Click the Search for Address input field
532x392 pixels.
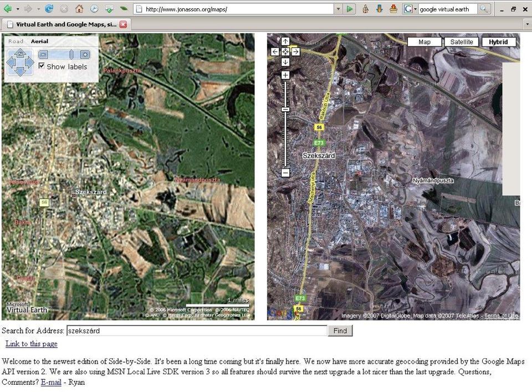(x=197, y=330)
